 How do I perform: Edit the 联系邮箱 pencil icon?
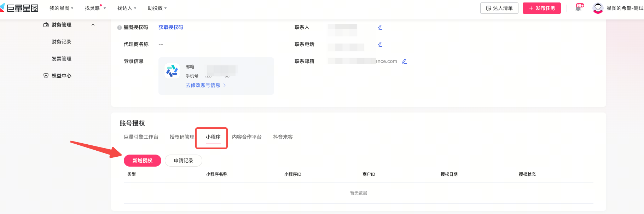click(404, 61)
